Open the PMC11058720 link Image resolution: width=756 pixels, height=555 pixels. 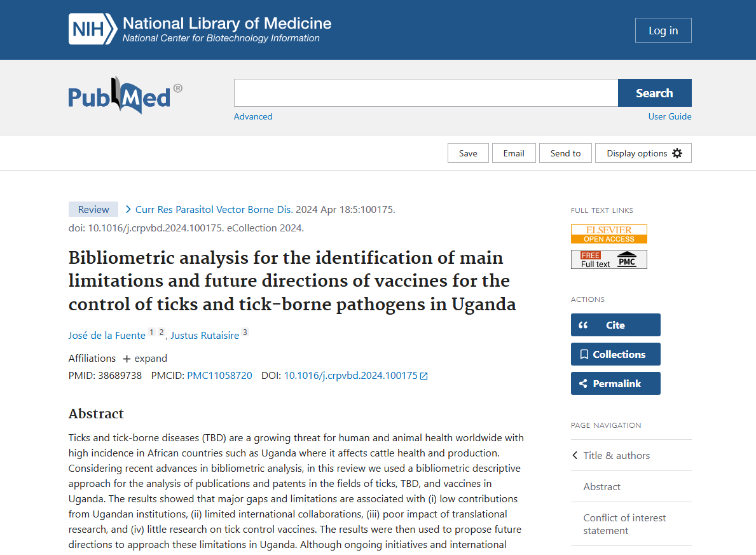pyautogui.click(x=219, y=376)
